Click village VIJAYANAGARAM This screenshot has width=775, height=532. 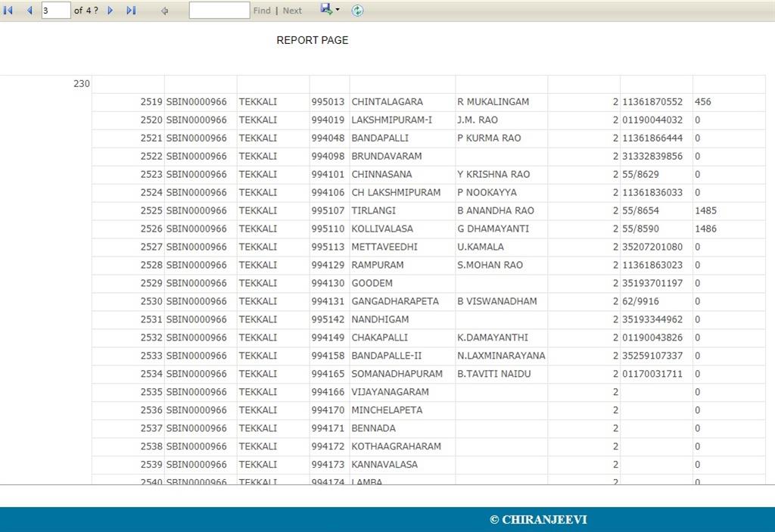390,392
